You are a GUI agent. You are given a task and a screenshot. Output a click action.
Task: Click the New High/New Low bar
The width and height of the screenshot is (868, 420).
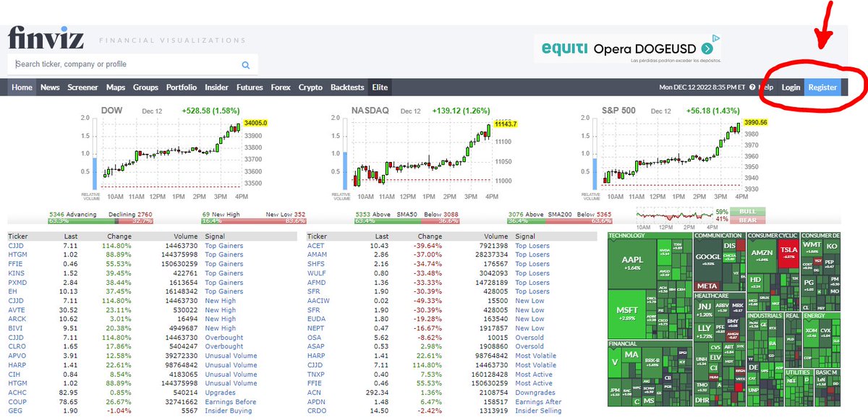click(254, 221)
